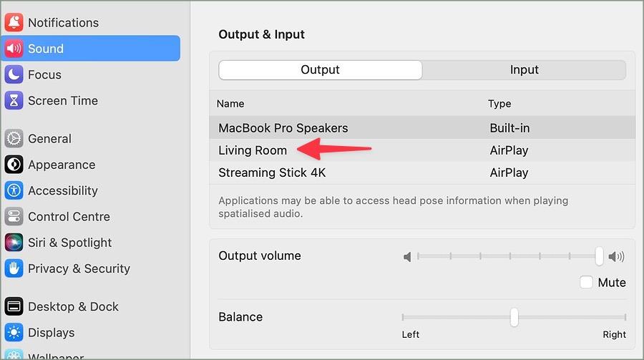Open Desktop & Dock label

[x=73, y=306]
